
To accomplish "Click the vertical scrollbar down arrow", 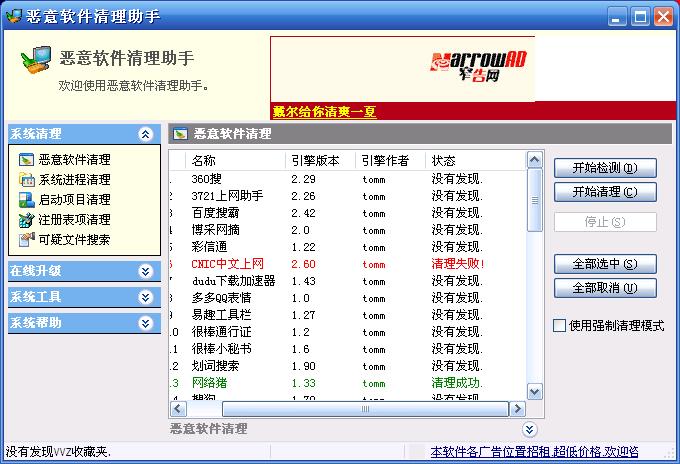I will (534, 392).
